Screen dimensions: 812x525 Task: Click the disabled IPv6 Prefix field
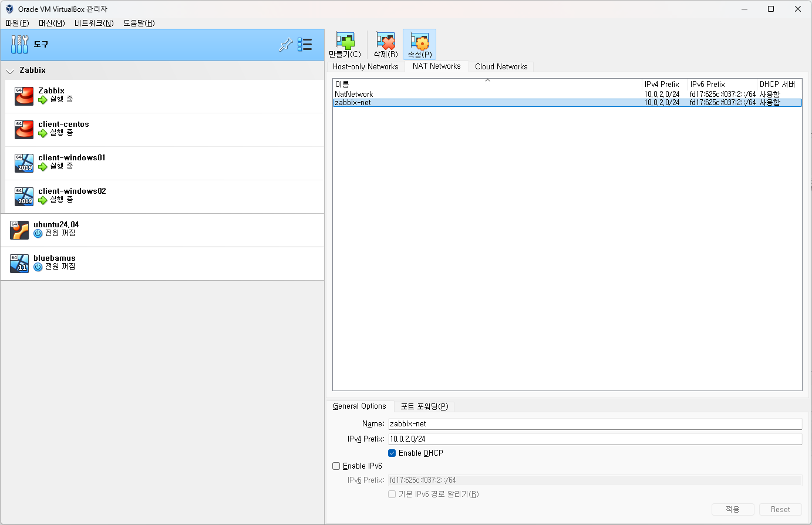click(595, 480)
